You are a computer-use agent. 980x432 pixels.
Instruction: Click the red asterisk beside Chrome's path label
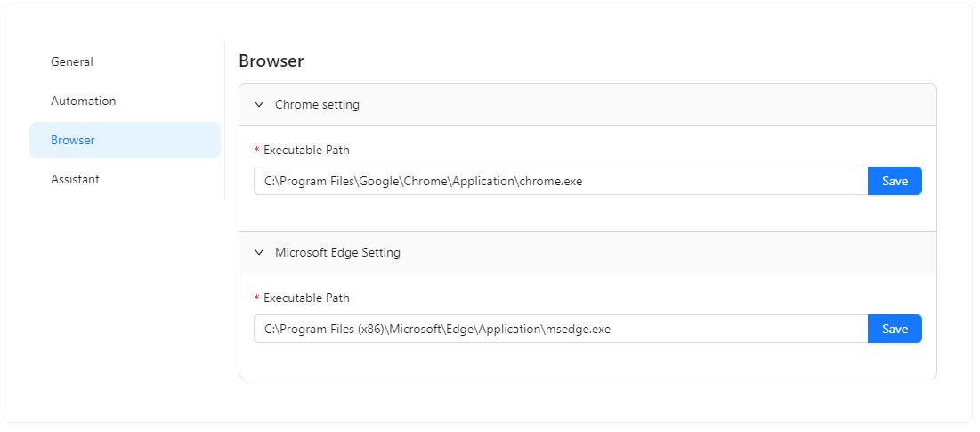257,151
